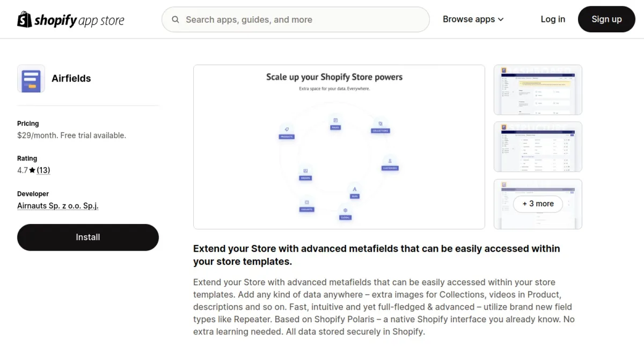Open the Log in page
644x349 pixels.
[x=553, y=19]
